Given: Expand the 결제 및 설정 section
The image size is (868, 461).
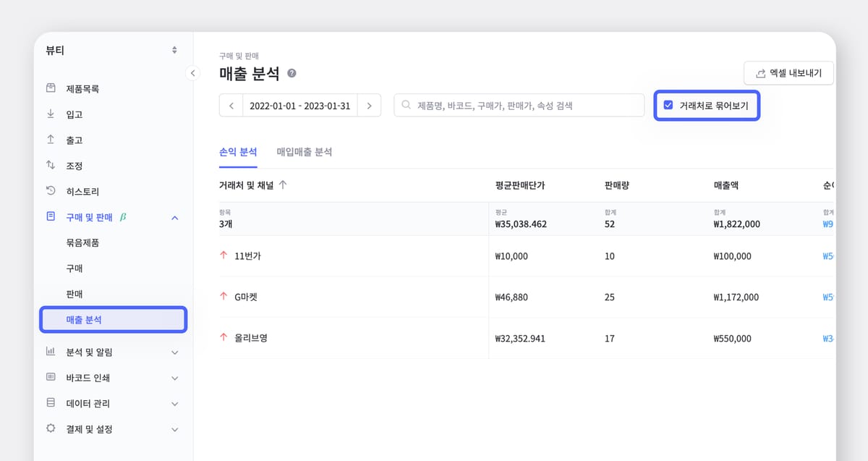Looking at the screenshot, I should click(174, 428).
